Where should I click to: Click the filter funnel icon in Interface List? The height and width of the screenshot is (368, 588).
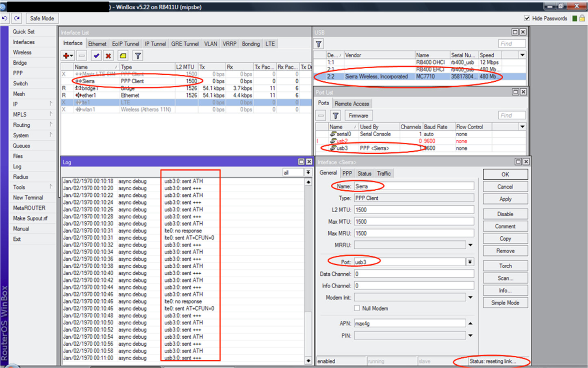138,56
